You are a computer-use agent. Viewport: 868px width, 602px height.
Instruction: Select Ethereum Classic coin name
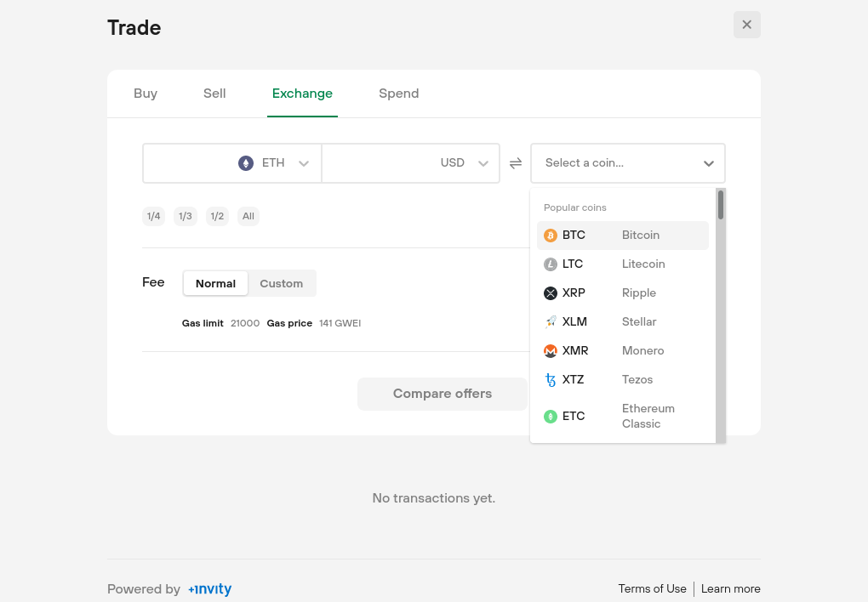point(648,416)
